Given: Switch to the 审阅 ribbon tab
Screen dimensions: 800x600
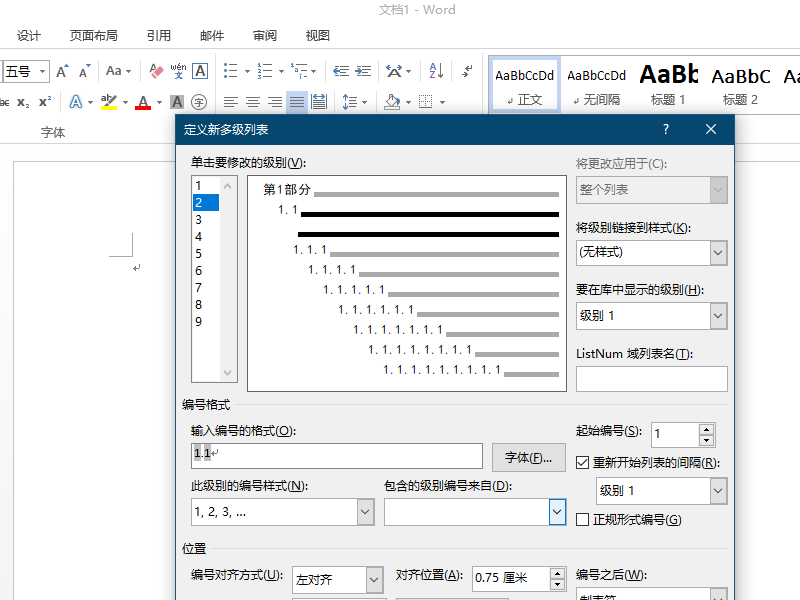Looking at the screenshot, I should point(265,36).
